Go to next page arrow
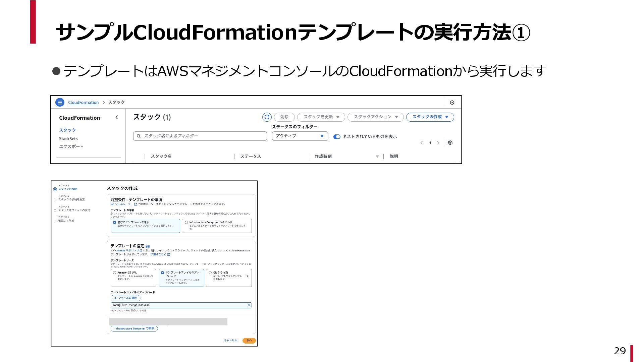This screenshot has height=362, width=644. (x=438, y=143)
